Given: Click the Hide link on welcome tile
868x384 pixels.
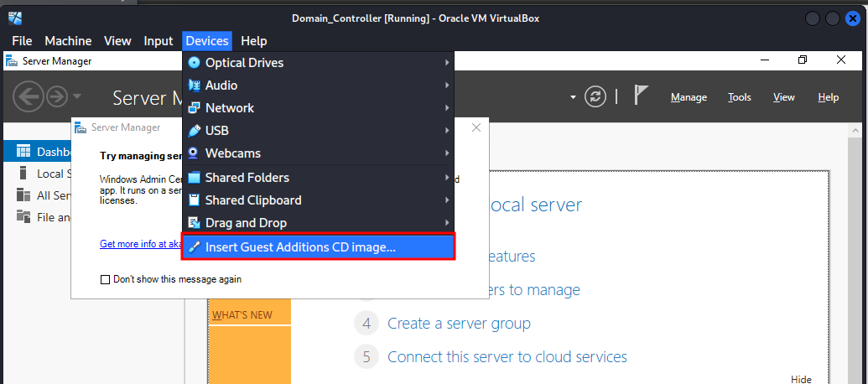Looking at the screenshot, I should (x=801, y=379).
